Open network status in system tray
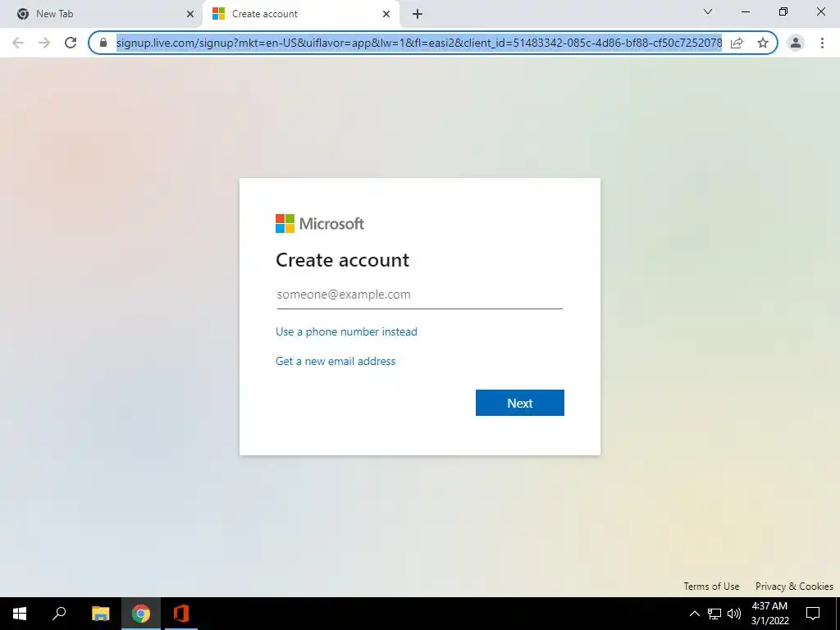Screen dimensions: 840x630 pos(714,614)
